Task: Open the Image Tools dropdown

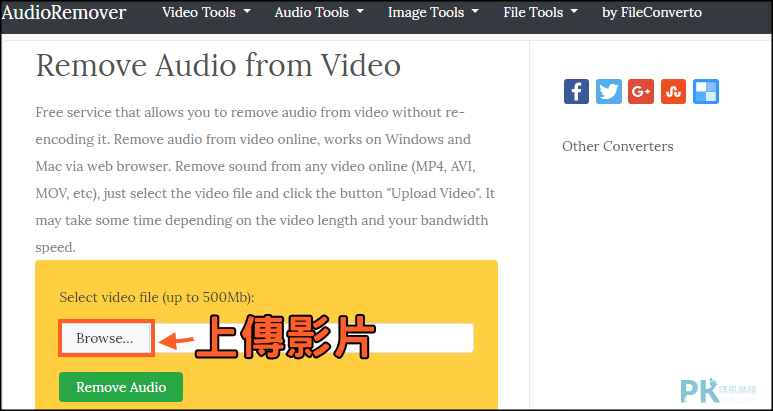Action: (433, 12)
